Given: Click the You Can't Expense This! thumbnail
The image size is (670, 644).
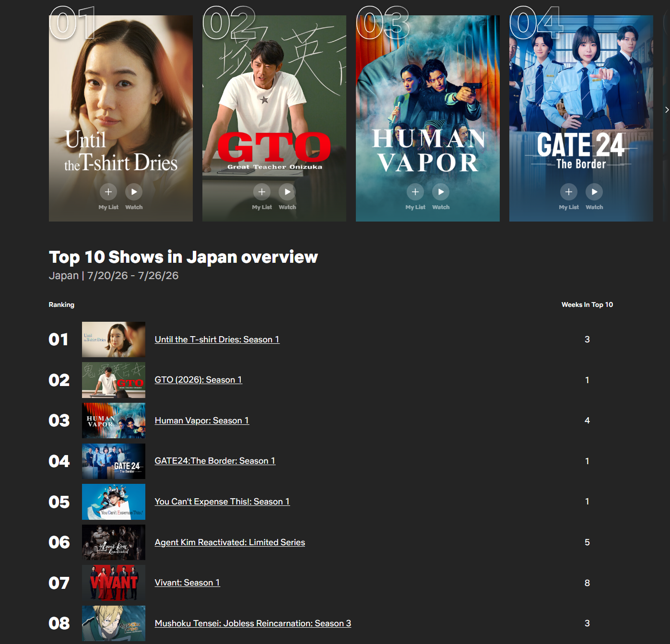Looking at the screenshot, I should point(114,502).
